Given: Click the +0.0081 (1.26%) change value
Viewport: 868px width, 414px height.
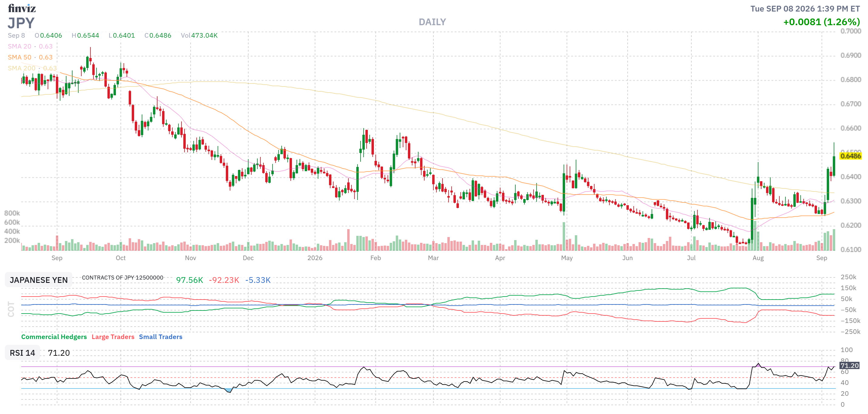Looking at the screenshot, I should [x=822, y=22].
